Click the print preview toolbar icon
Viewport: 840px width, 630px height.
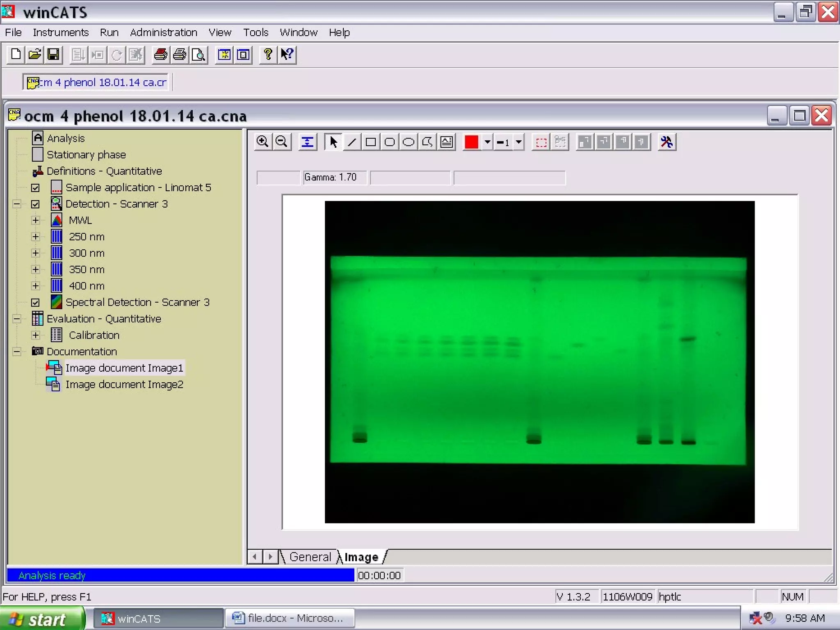point(199,55)
